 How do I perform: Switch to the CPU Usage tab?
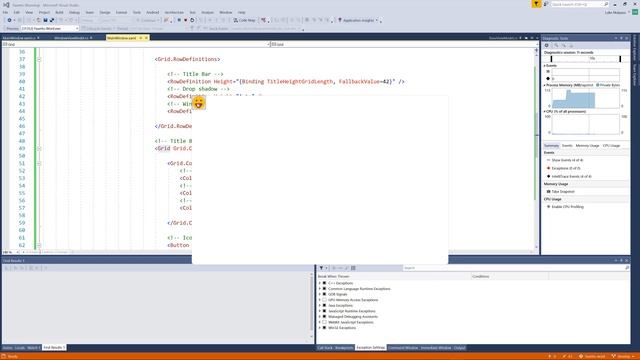(x=611, y=146)
